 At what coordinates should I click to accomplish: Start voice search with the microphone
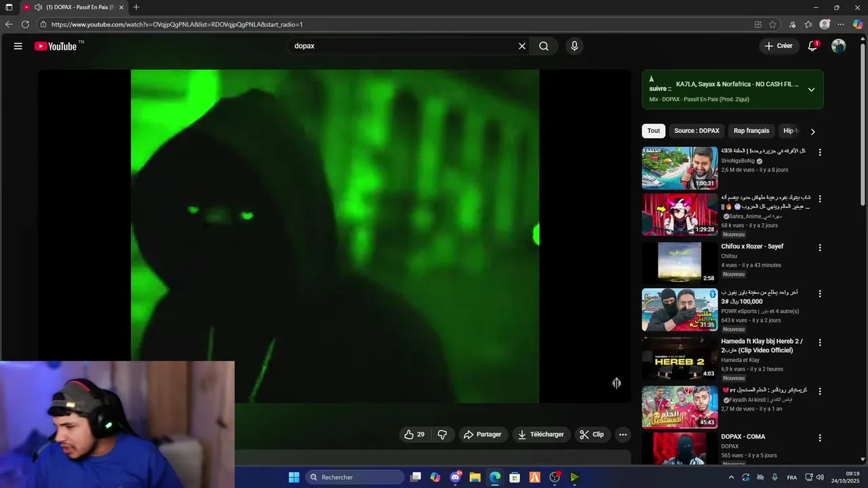click(574, 46)
